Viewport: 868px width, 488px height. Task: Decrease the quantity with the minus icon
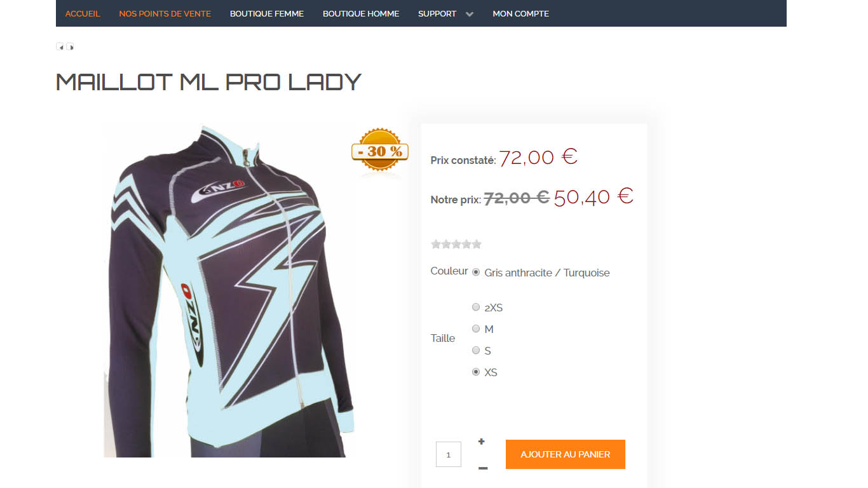tap(483, 468)
